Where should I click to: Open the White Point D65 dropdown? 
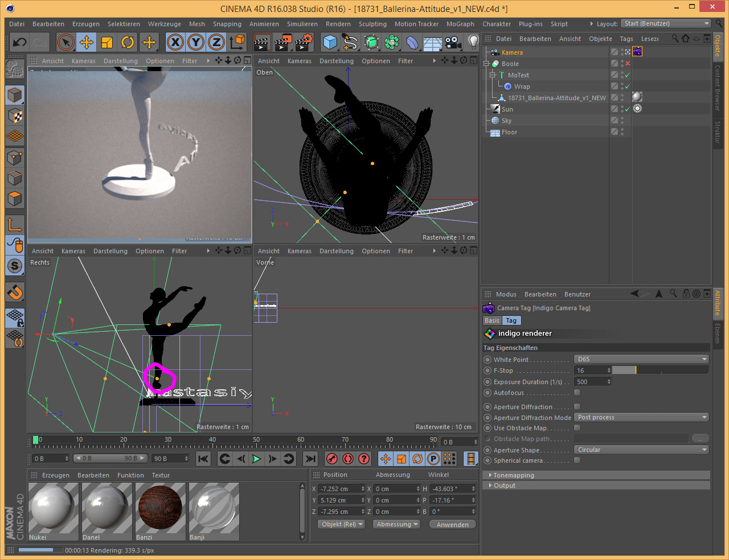641,359
